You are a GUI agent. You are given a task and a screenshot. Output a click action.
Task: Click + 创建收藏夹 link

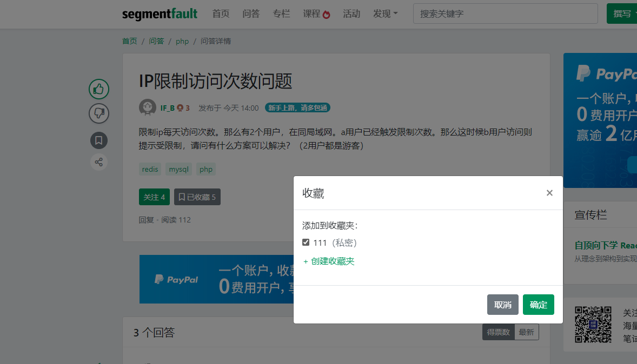[329, 261]
